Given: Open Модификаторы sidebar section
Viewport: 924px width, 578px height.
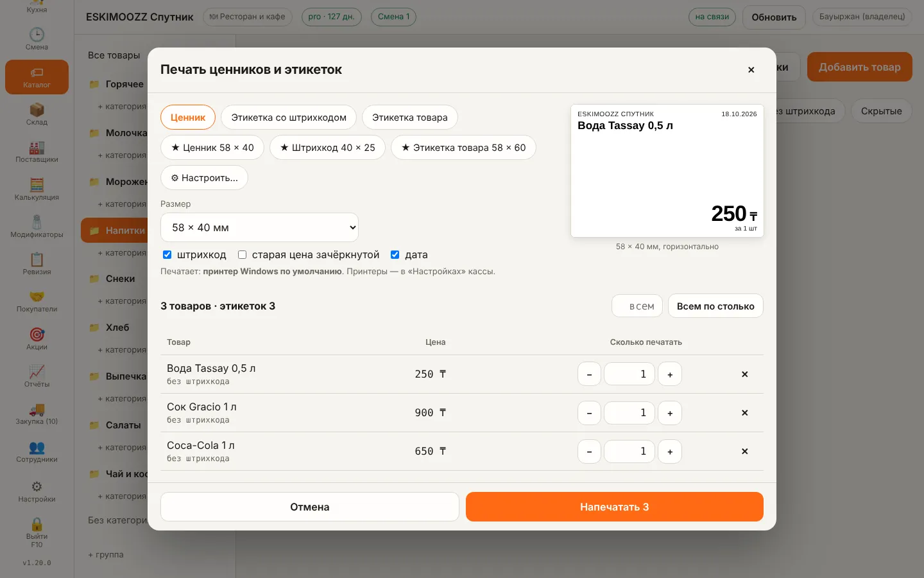Looking at the screenshot, I should point(37,227).
